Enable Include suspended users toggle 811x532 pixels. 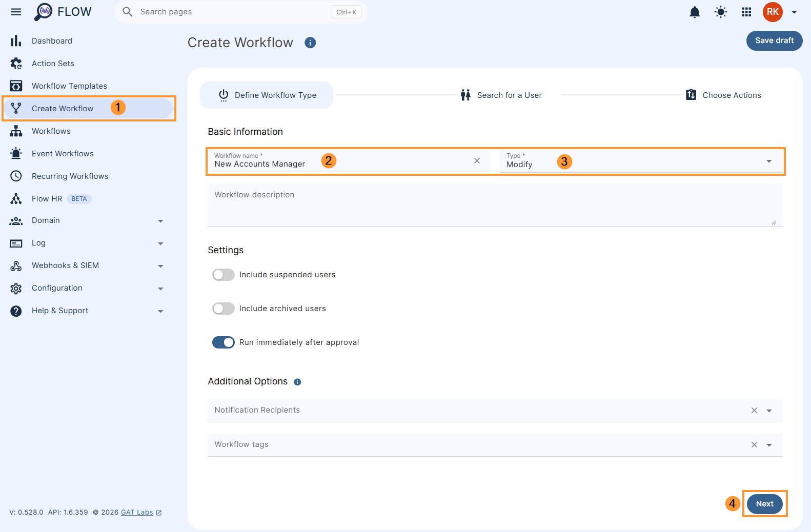point(224,275)
